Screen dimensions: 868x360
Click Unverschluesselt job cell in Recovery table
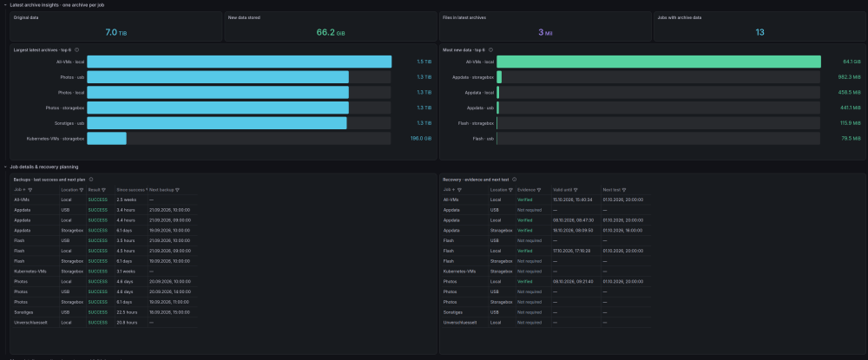pos(465,323)
